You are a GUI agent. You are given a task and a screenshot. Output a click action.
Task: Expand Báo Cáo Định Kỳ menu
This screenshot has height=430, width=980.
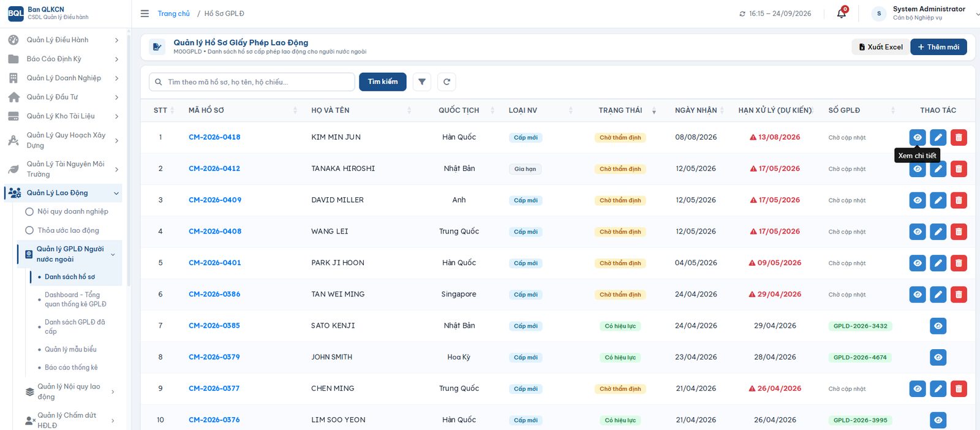pyautogui.click(x=63, y=59)
